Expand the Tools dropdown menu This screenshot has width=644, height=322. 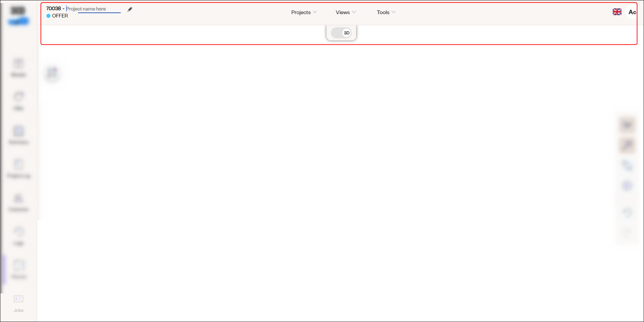point(386,12)
